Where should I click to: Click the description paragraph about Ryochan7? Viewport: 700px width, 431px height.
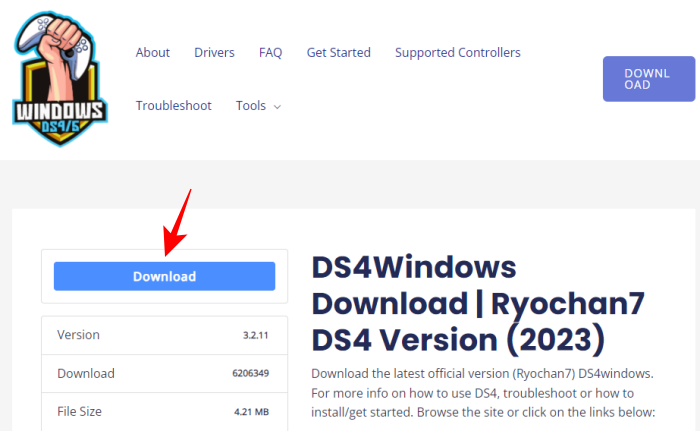(x=483, y=393)
